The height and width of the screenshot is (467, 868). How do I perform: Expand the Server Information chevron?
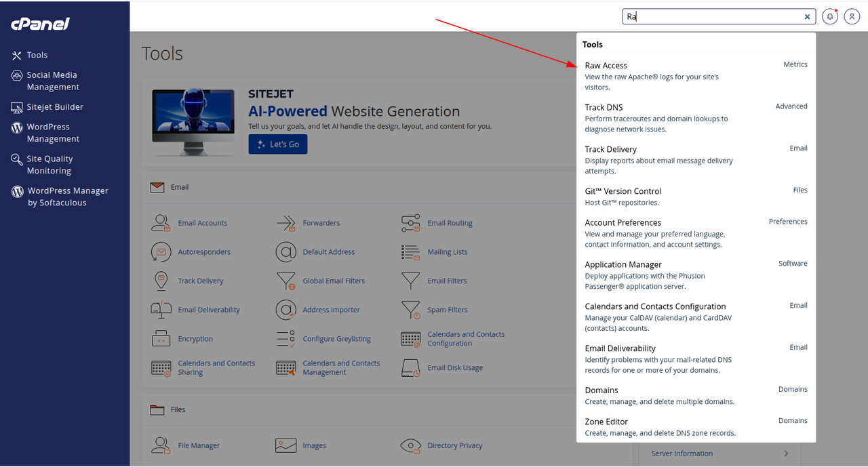pyautogui.click(x=786, y=453)
